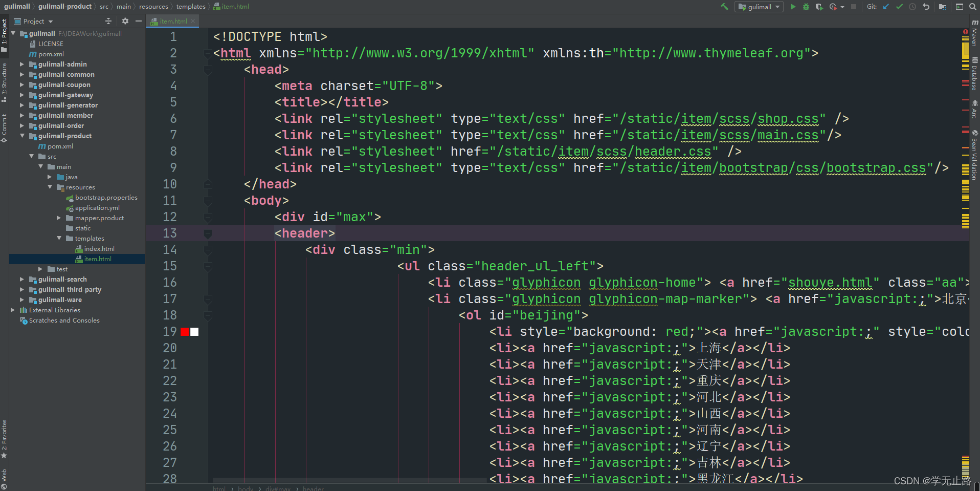Click the red error stripe indicator
The width and height of the screenshot is (980, 491).
(x=965, y=32)
